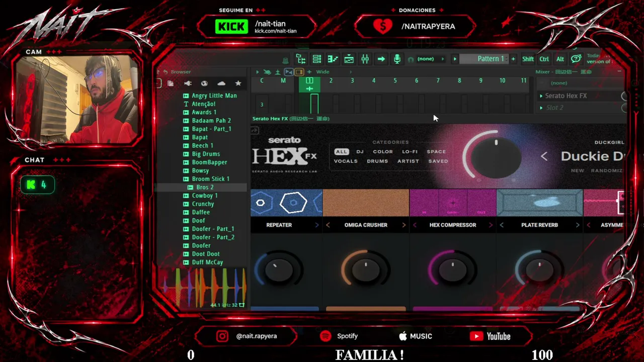Image resolution: width=644 pixels, height=362 pixels.
Task: Switch Omiga Crusher to previous effect
Action: point(328,225)
